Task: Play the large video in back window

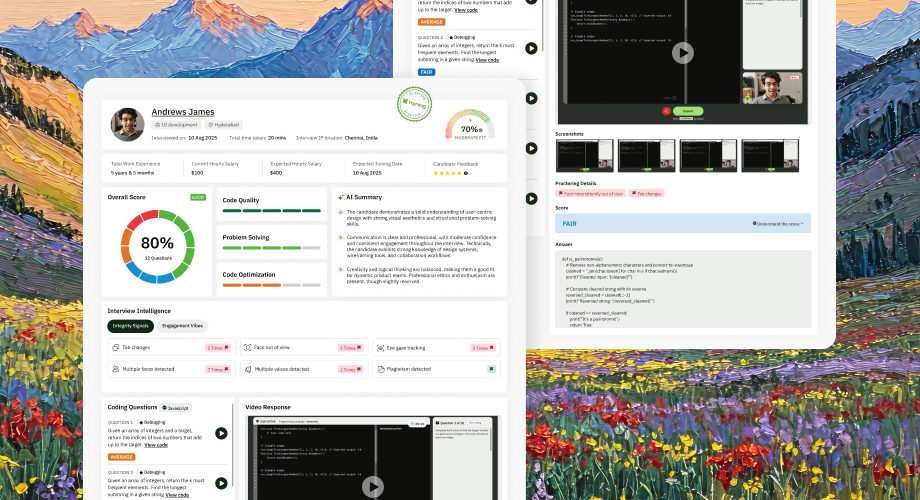Action: coord(682,53)
